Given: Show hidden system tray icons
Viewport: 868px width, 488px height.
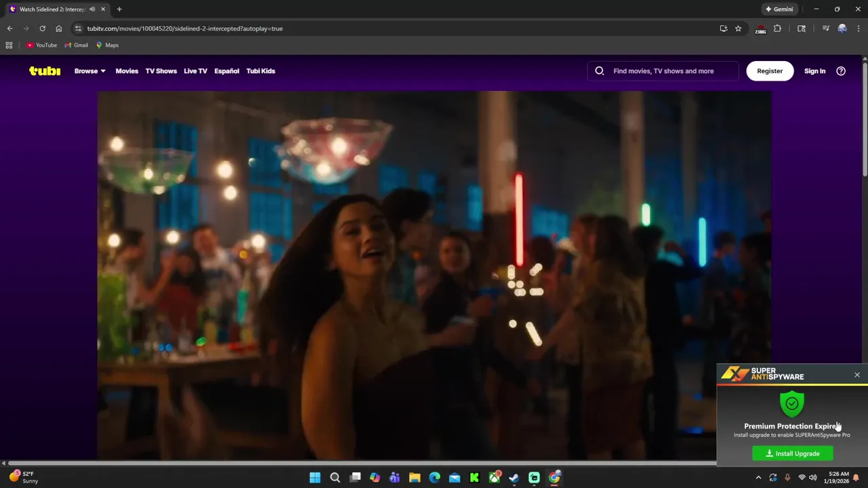Looking at the screenshot, I should pos(758,478).
